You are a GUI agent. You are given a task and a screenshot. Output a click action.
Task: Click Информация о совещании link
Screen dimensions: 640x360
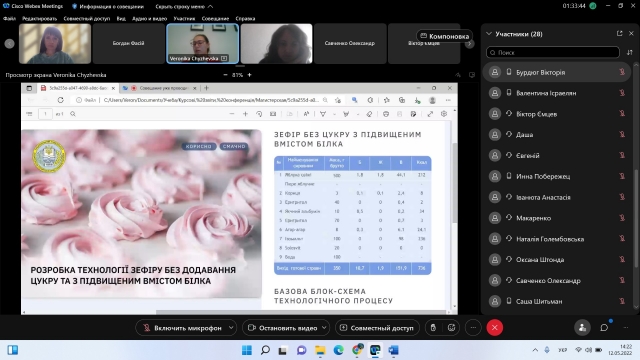pyautogui.click(x=108, y=6)
